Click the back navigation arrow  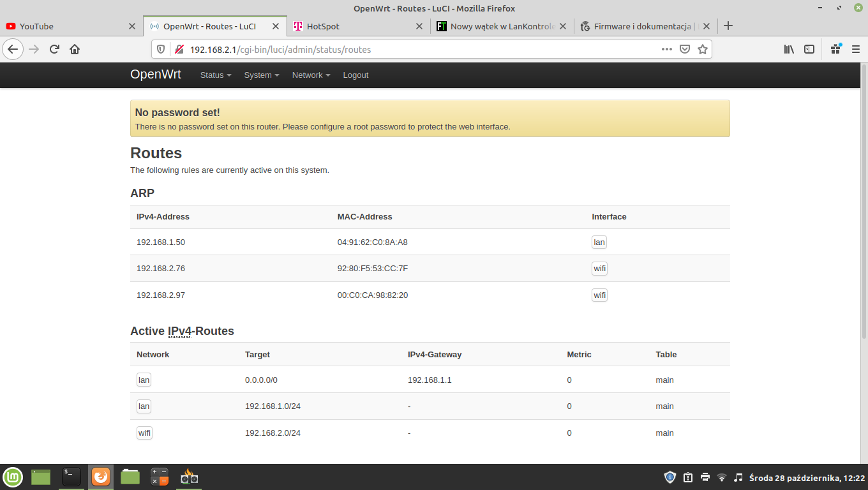click(13, 49)
